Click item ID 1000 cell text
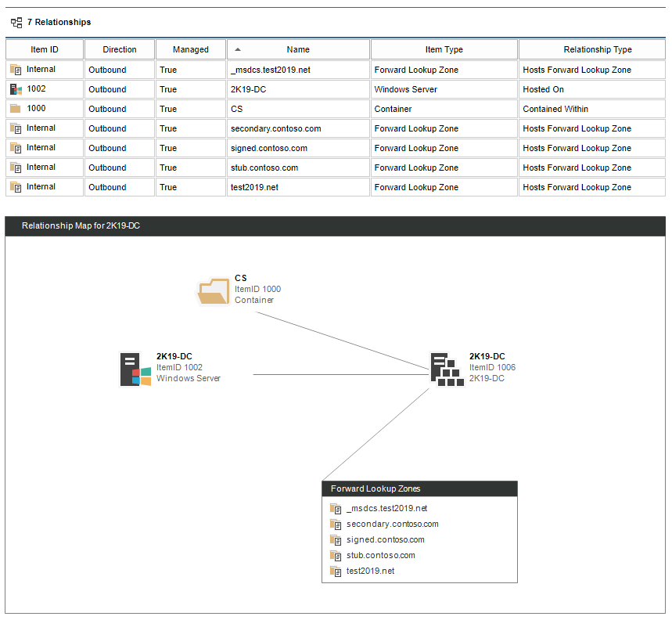The image size is (672, 620). click(36, 109)
